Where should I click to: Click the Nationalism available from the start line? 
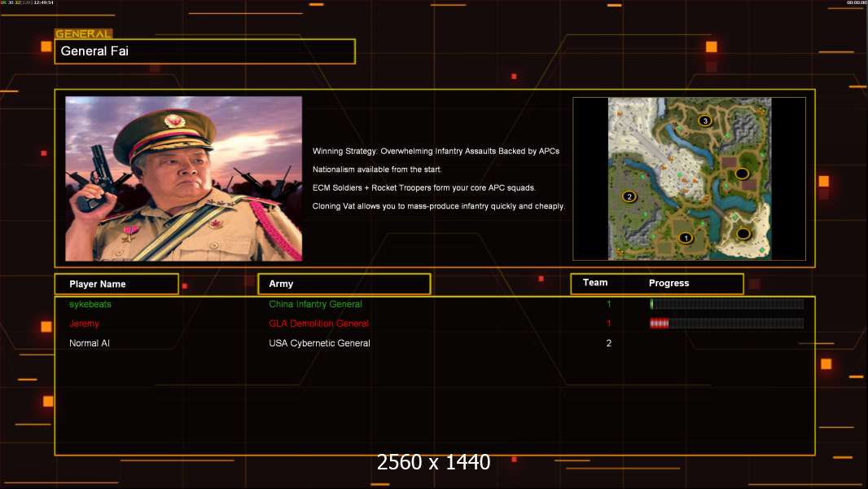tap(377, 170)
